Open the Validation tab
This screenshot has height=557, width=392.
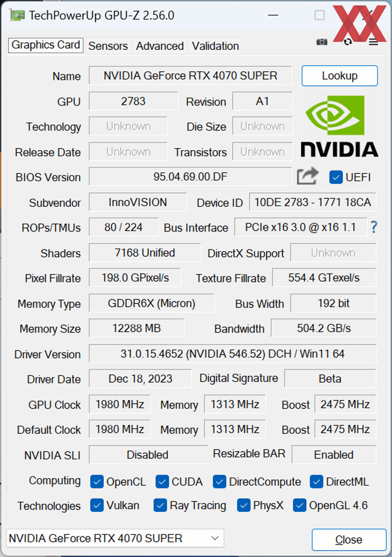(x=215, y=46)
